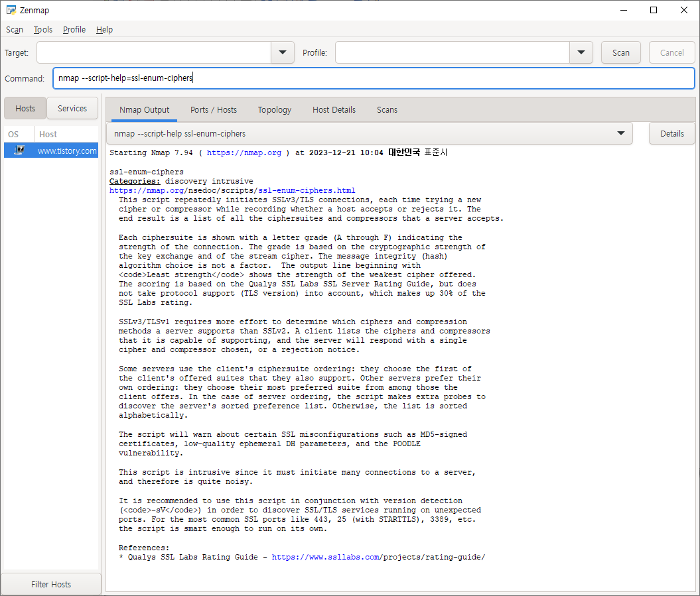Switch to the Topology tab
The image size is (700, 596).
pyautogui.click(x=275, y=110)
